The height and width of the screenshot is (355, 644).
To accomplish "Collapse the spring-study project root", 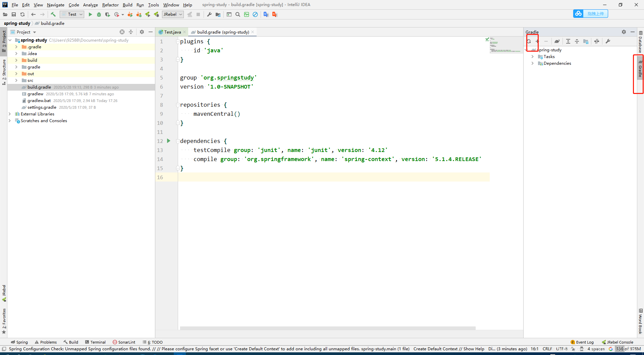I will tap(10, 40).
